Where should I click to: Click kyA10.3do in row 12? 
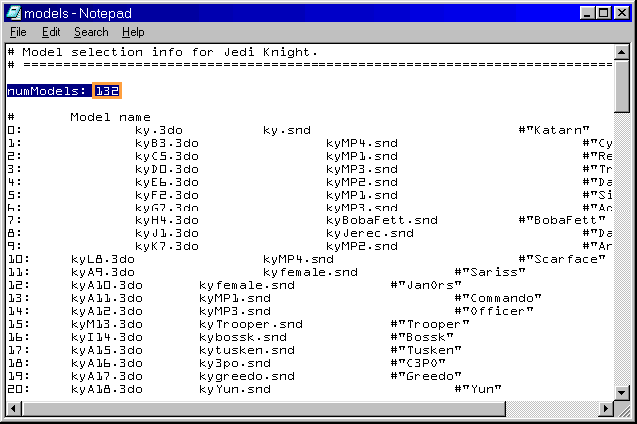(x=106, y=285)
